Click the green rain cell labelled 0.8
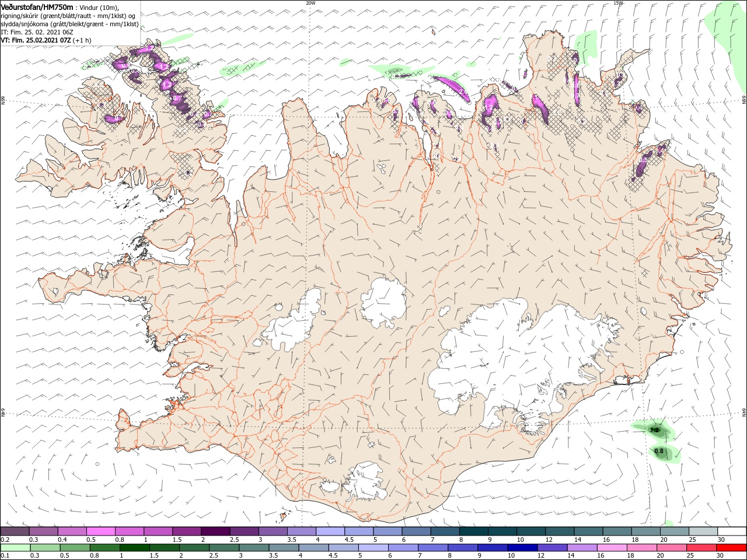The image size is (747, 560). tap(659, 452)
